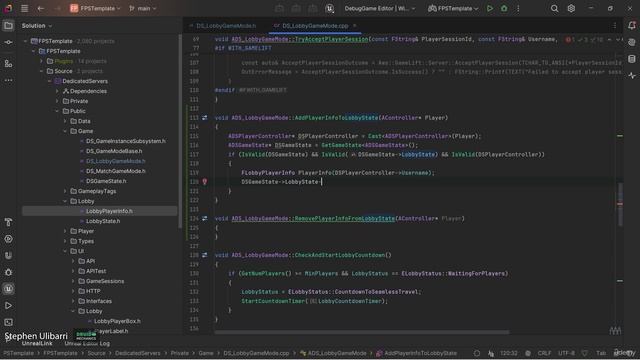
Task: Show more tool windows ellipsis in left sidebar
Action: point(8,80)
